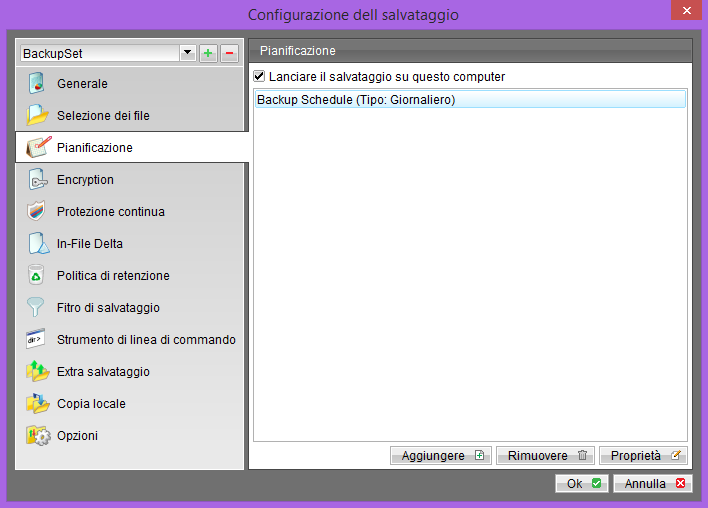Remove backup set with red minus
This screenshot has width=708, height=508.
point(229,53)
